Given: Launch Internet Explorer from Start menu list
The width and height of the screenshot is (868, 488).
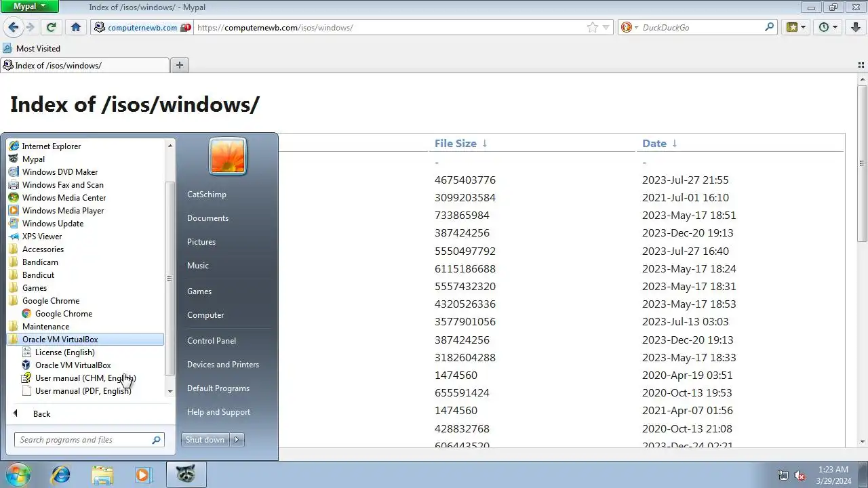Looking at the screenshot, I should [85, 146].
